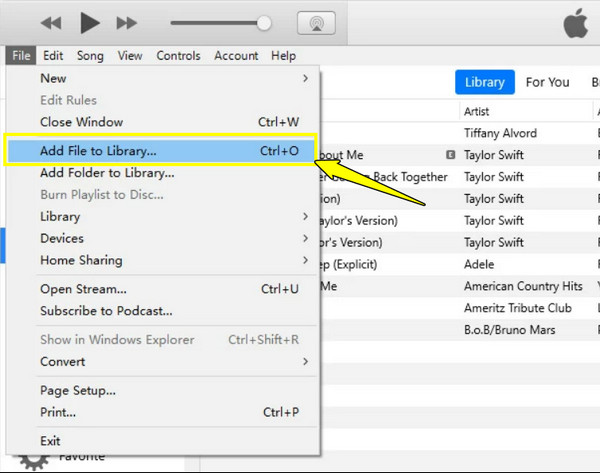Expand the Convert submenu

click(163, 362)
